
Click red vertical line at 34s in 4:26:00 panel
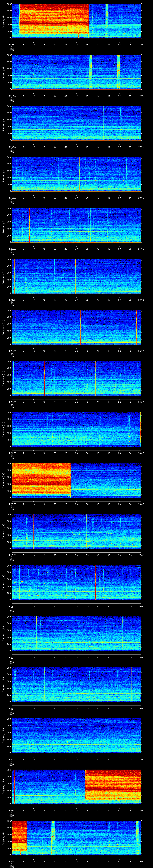pyautogui.click(x=86, y=531)
